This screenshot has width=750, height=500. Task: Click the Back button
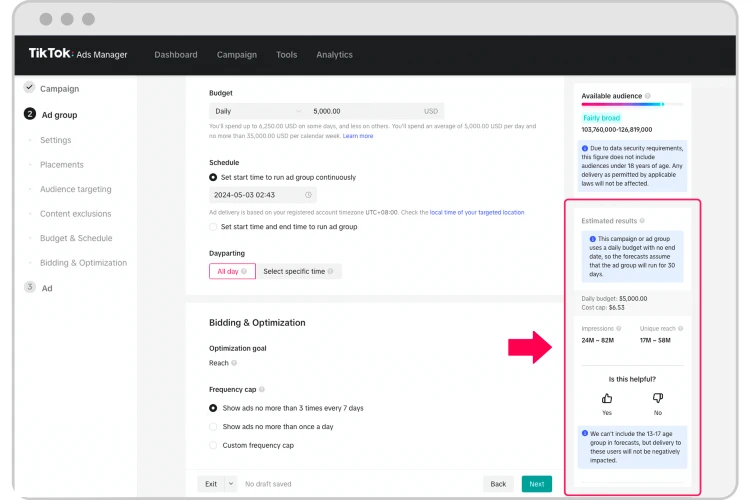click(498, 484)
